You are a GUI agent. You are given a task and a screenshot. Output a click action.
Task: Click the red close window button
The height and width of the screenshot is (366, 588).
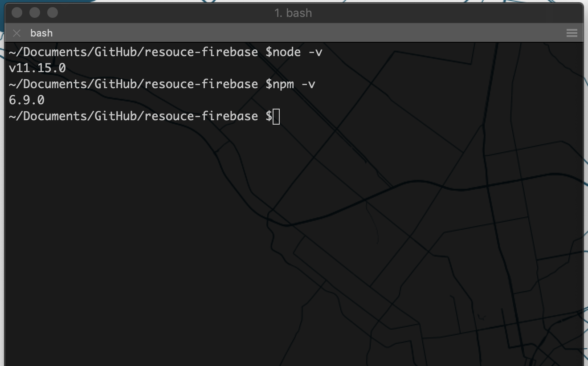coord(17,12)
